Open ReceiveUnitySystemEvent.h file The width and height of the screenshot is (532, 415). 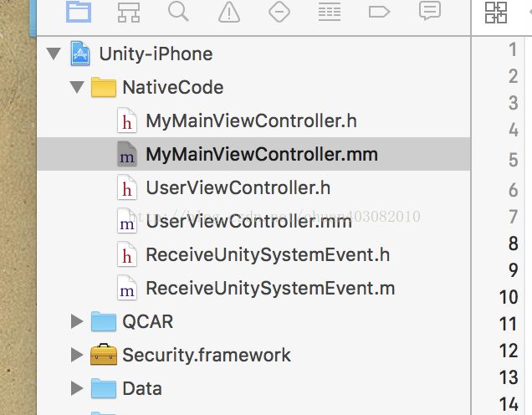pyautogui.click(x=268, y=255)
